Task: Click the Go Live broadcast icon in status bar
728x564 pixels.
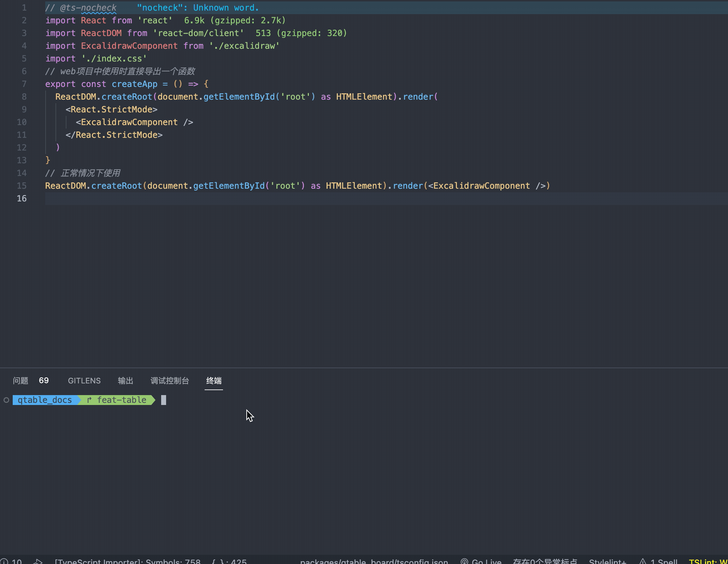Action: pyautogui.click(x=464, y=561)
